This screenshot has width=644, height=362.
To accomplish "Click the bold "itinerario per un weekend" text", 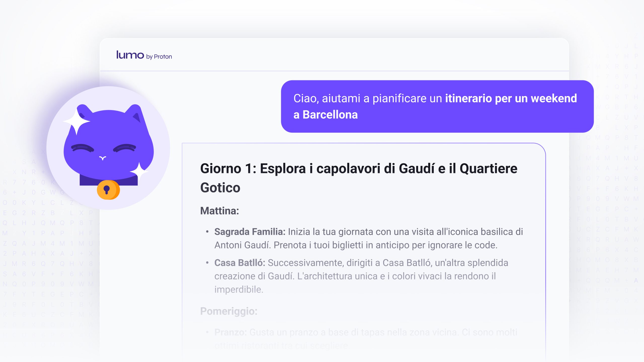I will (511, 98).
